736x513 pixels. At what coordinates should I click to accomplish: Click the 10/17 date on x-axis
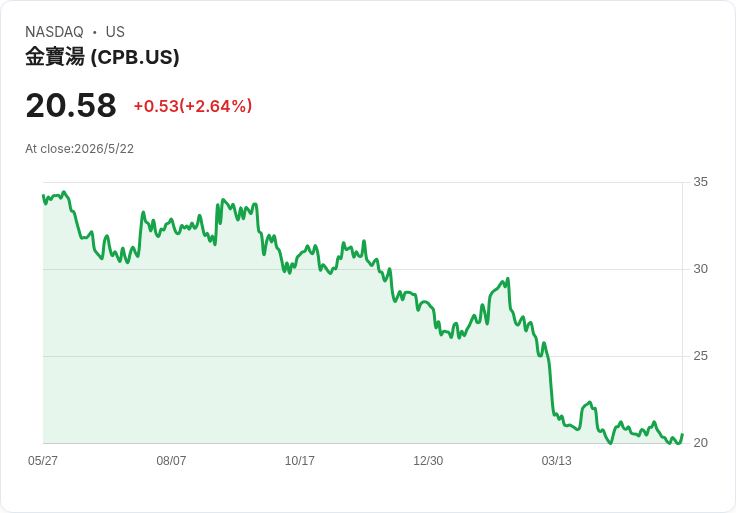click(299, 461)
